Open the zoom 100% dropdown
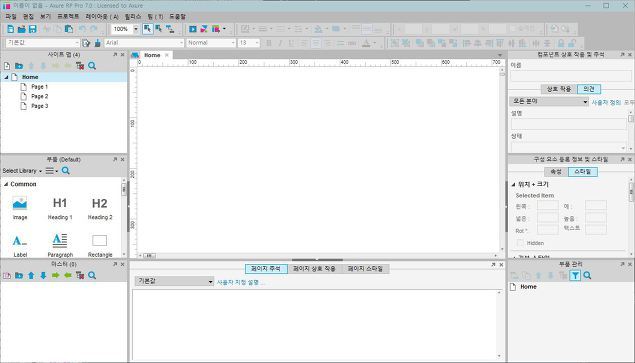Image resolution: width=635 pixels, height=363 pixels. click(x=136, y=29)
